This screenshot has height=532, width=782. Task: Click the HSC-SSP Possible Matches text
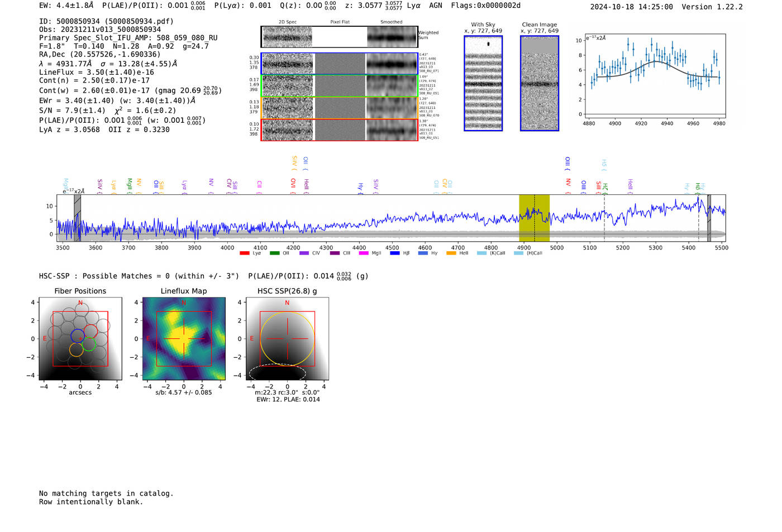pyautogui.click(x=139, y=276)
